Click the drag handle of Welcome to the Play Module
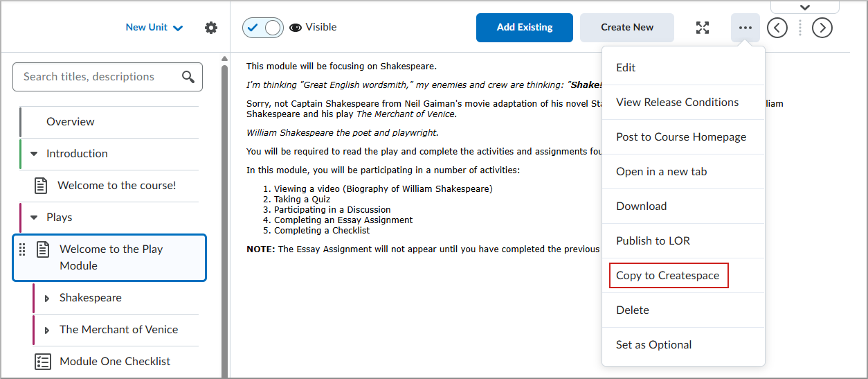The height and width of the screenshot is (379, 868). [22, 249]
